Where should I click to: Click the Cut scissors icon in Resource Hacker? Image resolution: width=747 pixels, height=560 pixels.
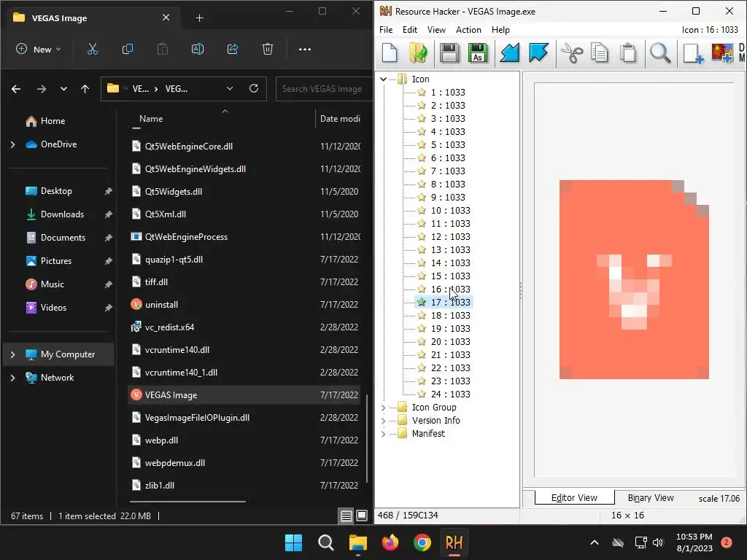point(572,52)
